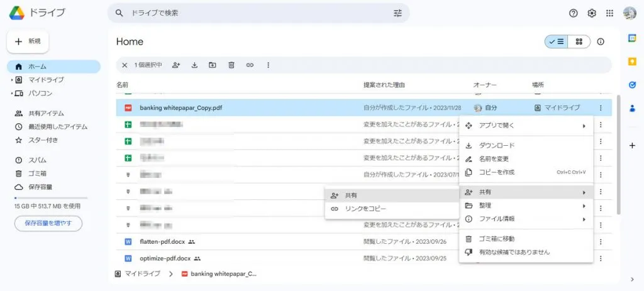Open the Help question mark icon
Screen dimensions: 644x291
(574, 13)
